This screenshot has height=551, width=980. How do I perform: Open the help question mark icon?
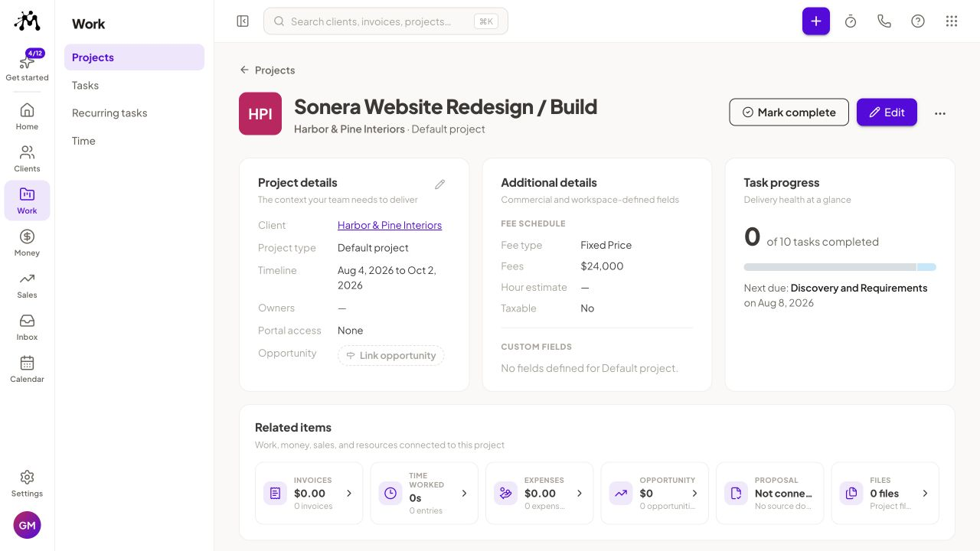click(918, 21)
